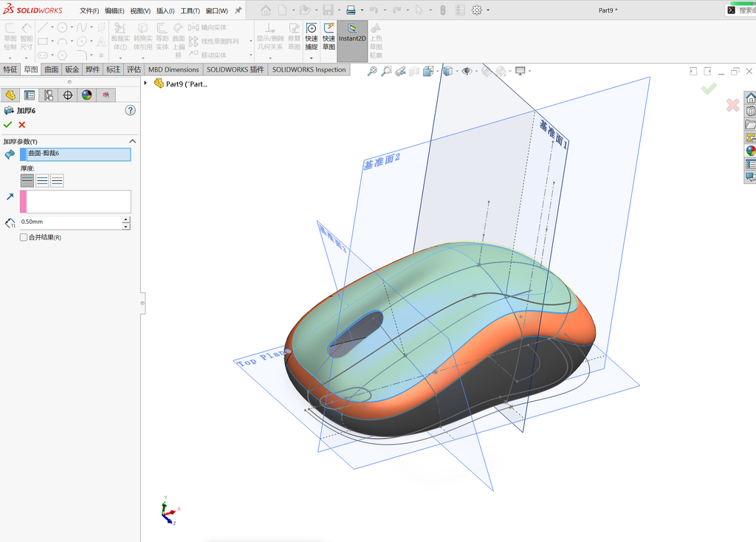Viewport: 756px width, 542px height.
Task: Open the View Settings monitor icon
Action: 520,72
